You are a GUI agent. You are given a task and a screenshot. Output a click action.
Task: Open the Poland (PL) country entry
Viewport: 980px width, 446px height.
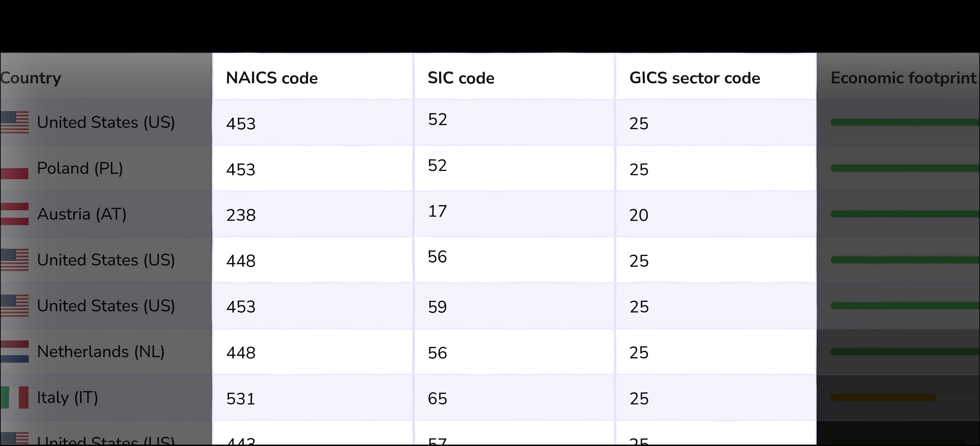coord(80,168)
